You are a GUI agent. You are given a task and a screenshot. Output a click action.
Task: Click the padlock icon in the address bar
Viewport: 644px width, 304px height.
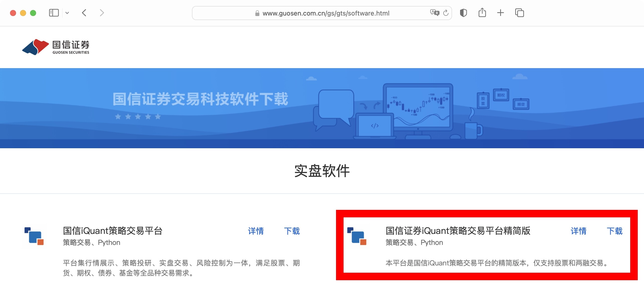tap(257, 13)
